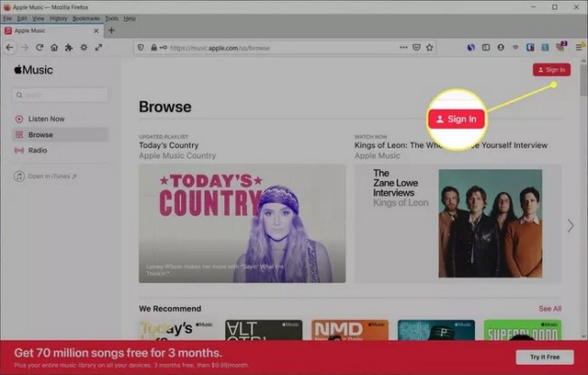Image resolution: width=588 pixels, height=375 pixels.
Task: Click the browser back arrow
Action: click(x=10, y=47)
